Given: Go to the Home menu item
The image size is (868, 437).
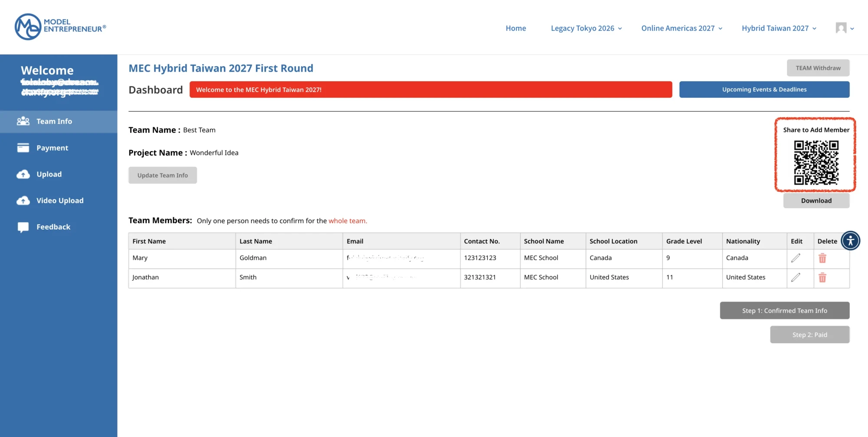Looking at the screenshot, I should pos(516,28).
